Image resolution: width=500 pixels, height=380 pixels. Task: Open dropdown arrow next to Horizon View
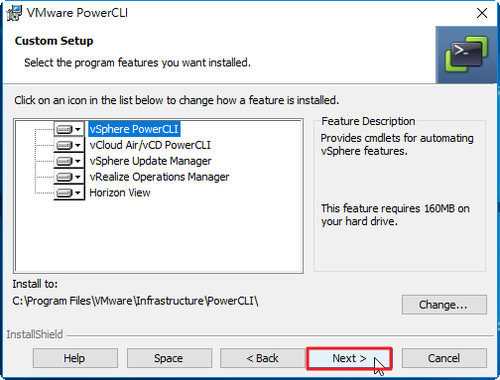(78, 193)
